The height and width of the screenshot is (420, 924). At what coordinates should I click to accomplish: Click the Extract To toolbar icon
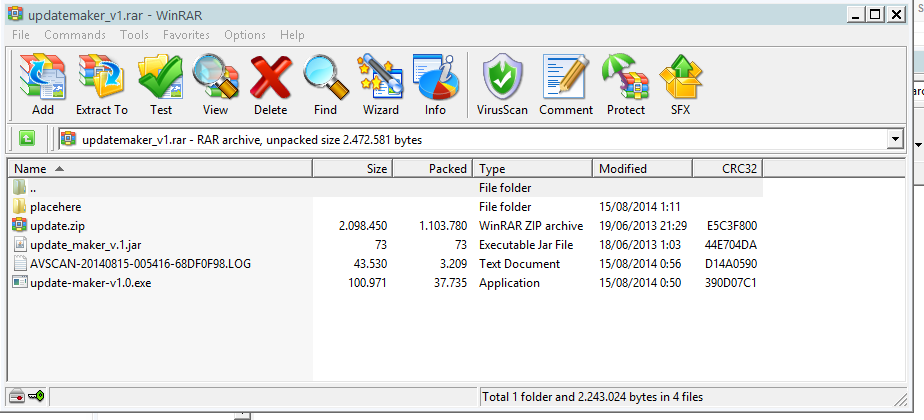coord(101,76)
